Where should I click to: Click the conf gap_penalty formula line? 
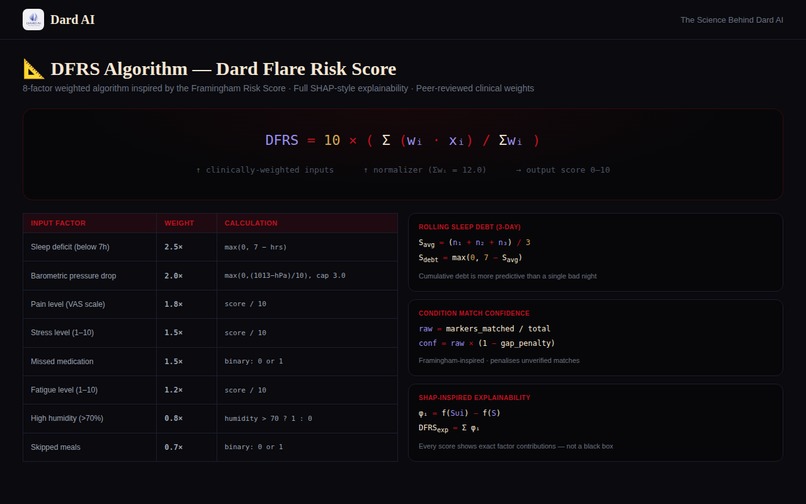tap(486, 343)
